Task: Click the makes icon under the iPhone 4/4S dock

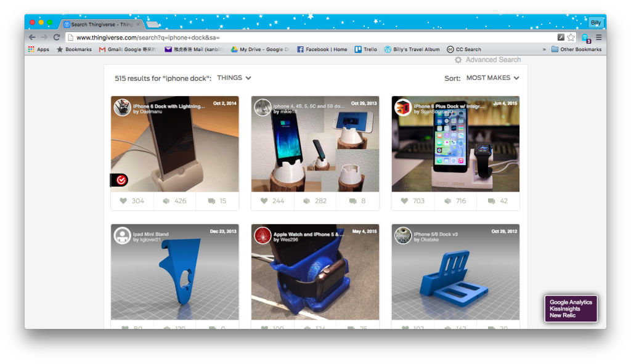Action: pos(307,201)
